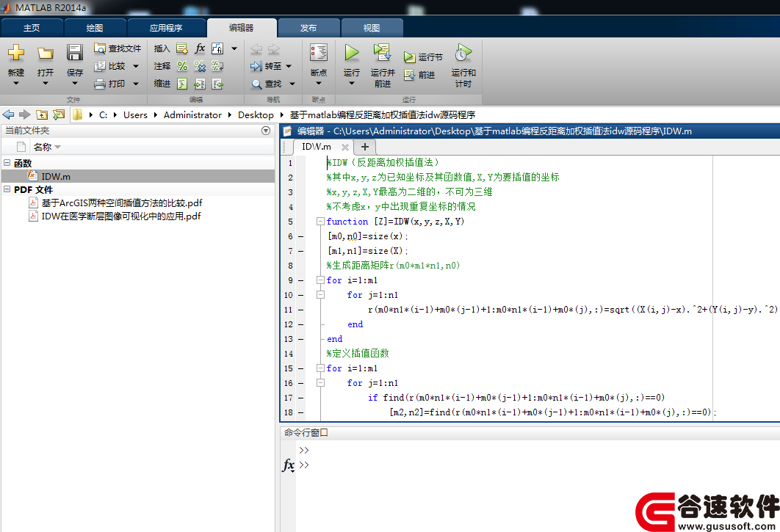Run the script with the green 运行 icon
Viewport: 780px width, 532px height.
tap(352, 52)
